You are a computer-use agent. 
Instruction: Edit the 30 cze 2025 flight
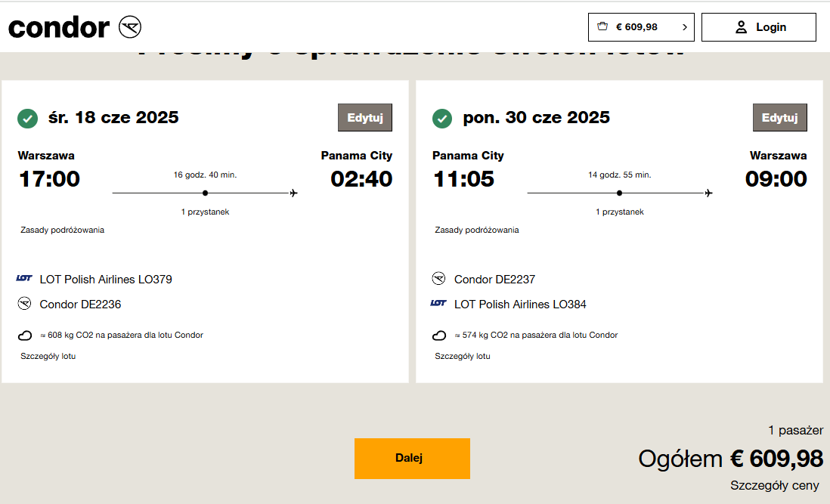(x=779, y=117)
